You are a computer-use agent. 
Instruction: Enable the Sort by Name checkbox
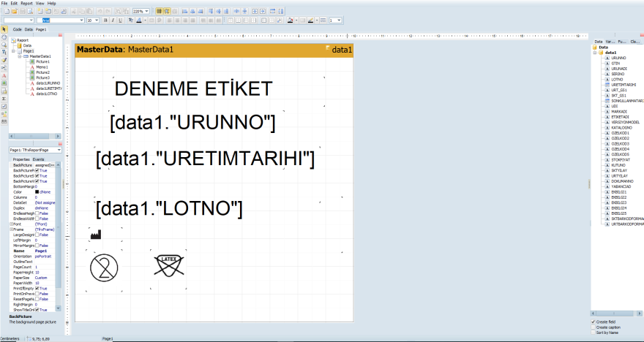point(594,332)
